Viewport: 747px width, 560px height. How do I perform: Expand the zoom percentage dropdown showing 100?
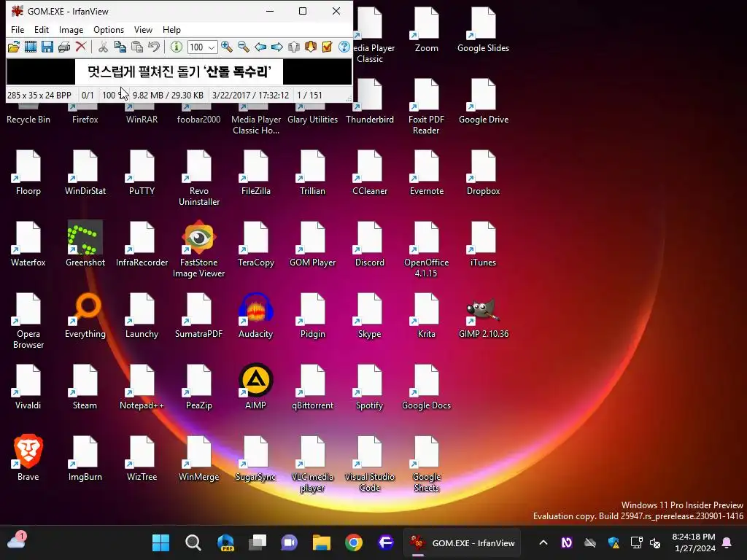click(212, 47)
